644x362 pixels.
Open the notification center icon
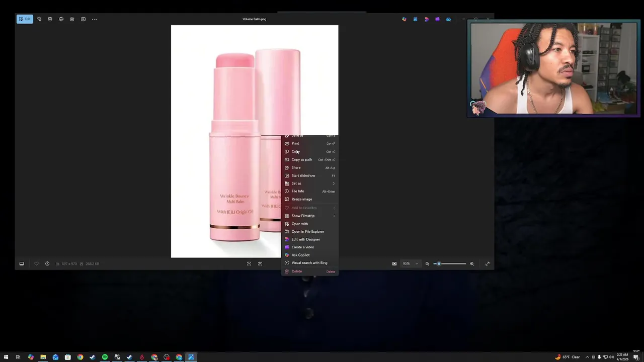(636, 357)
